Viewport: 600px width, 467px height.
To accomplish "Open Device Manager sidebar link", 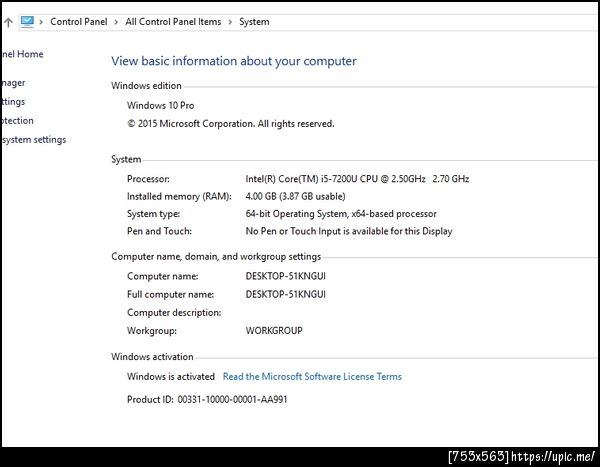I will [x=13, y=83].
